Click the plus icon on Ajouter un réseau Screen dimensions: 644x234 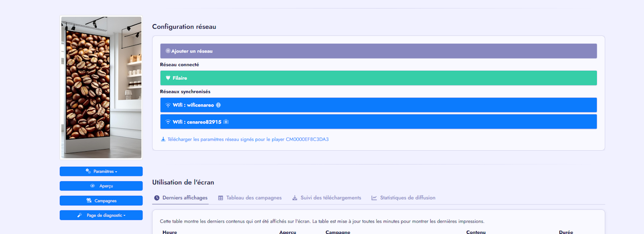point(168,51)
